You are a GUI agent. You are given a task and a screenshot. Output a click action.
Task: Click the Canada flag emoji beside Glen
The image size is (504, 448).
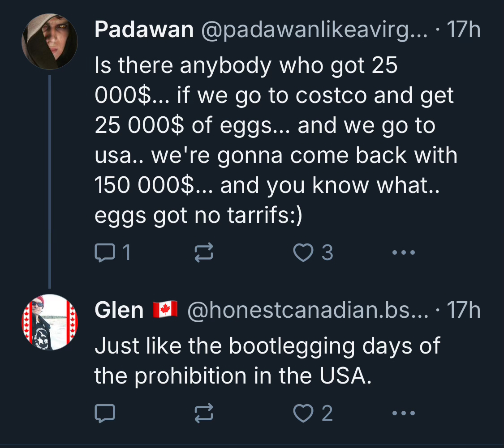(x=165, y=310)
